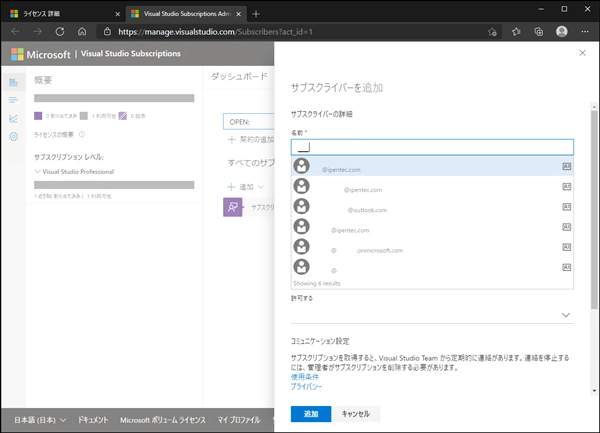Select the .onmicrosoft.com suggestion row
The width and height of the screenshot is (600, 433).
point(432,247)
